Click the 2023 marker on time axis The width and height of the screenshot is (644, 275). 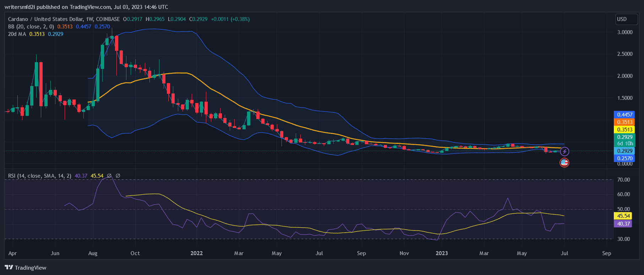tap(442, 253)
